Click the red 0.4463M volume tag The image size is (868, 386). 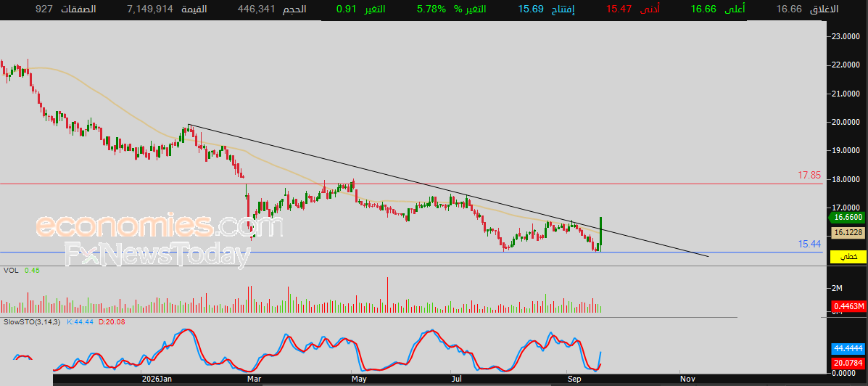coord(848,305)
